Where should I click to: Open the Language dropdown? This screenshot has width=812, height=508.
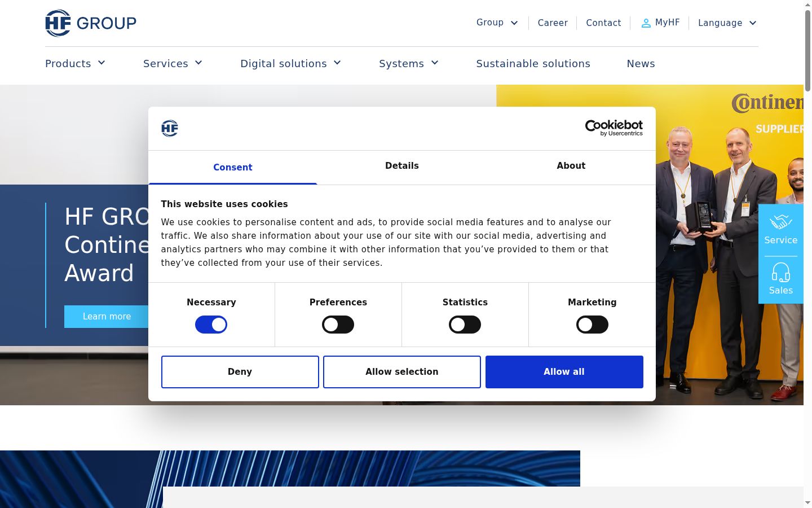pyautogui.click(x=727, y=23)
